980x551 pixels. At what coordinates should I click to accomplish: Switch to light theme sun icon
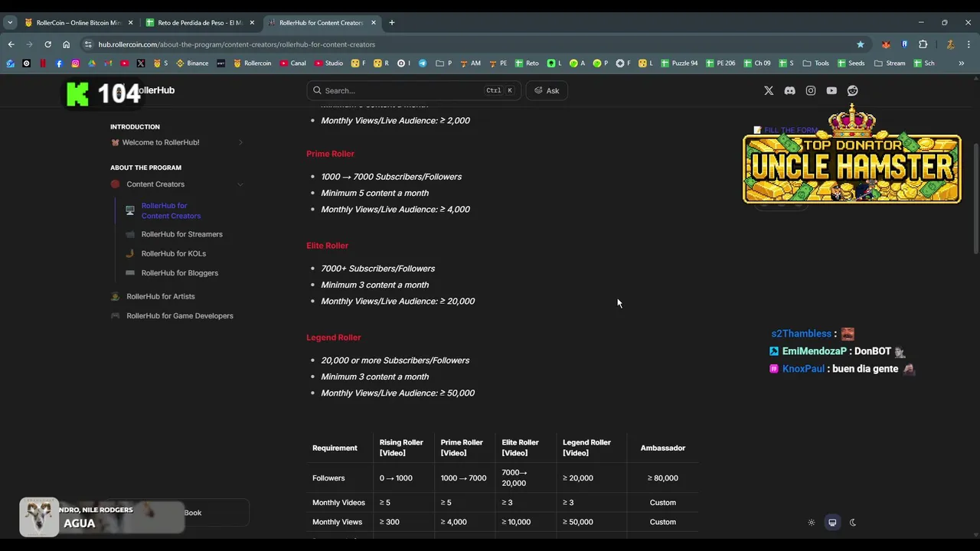click(812, 523)
